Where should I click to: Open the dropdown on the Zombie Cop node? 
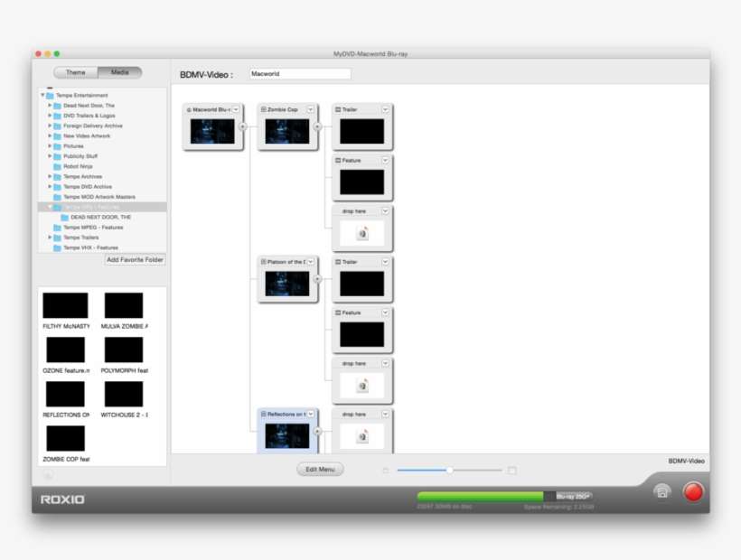pyautogui.click(x=310, y=108)
